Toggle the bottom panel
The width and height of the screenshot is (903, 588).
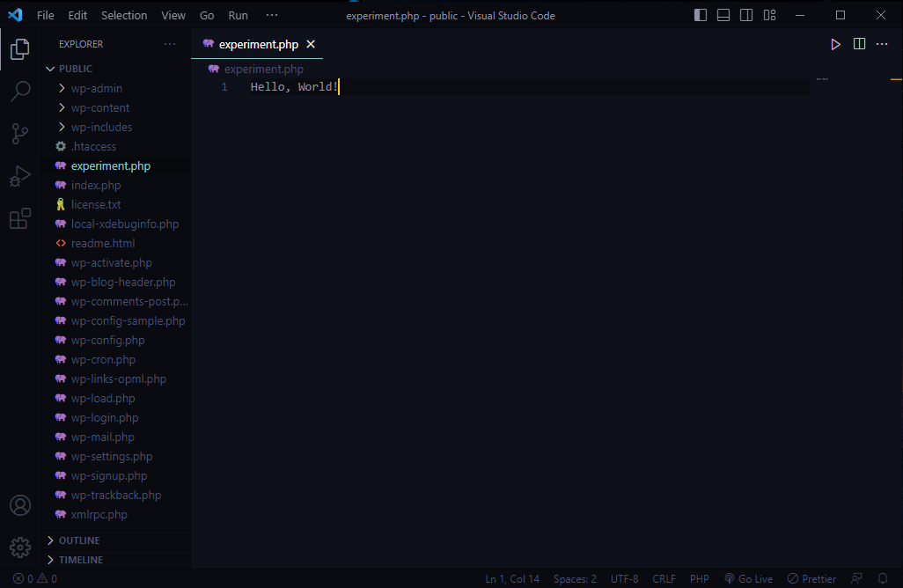(723, 16)
